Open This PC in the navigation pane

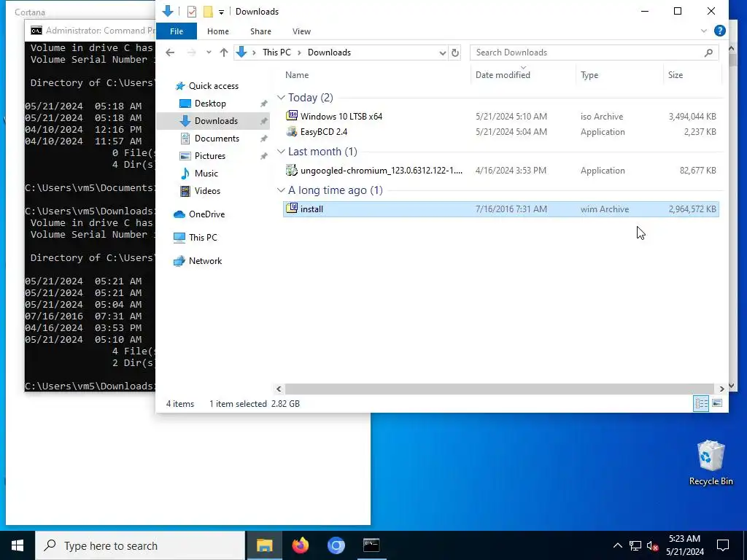tap(203, 237)
